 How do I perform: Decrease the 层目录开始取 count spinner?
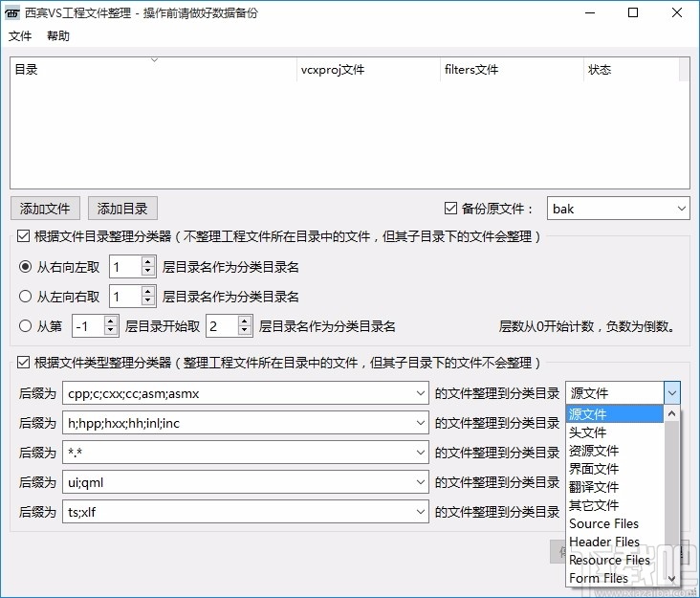coord(244,331)
